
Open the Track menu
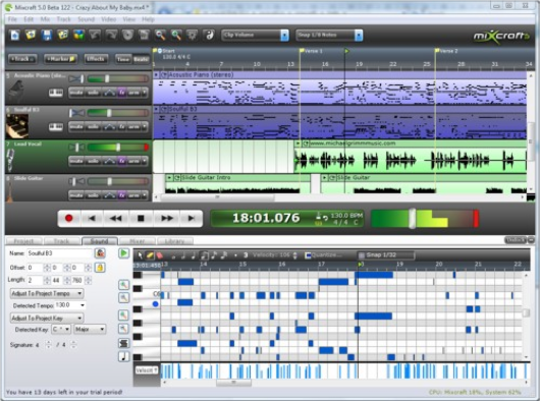click(x=64, y=19)
